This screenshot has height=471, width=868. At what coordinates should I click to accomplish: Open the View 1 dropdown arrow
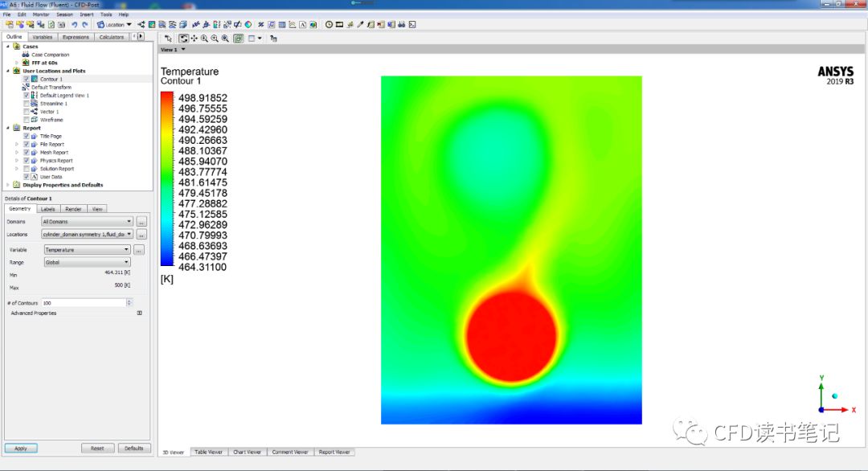183,49
